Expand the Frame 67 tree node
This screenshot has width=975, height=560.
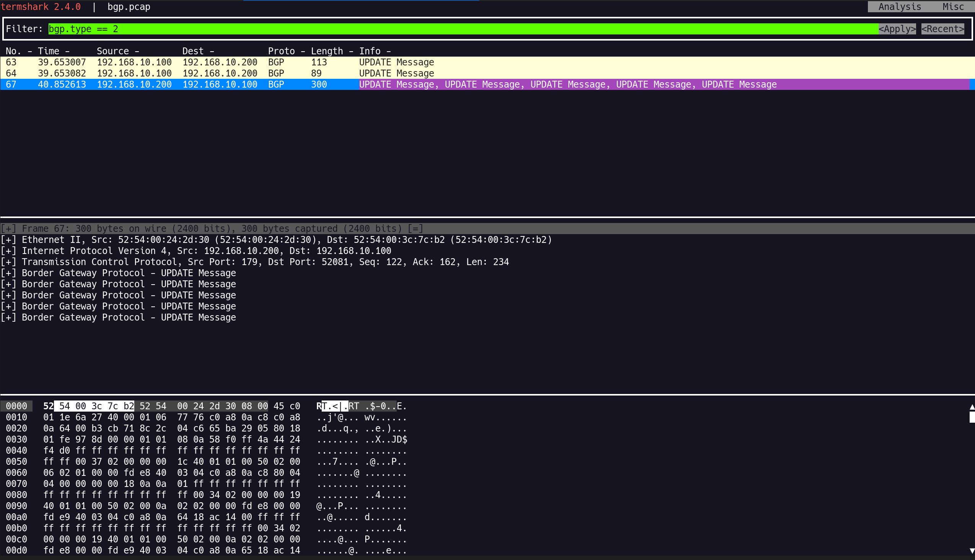pyautogui.click(x=8, y=229)
